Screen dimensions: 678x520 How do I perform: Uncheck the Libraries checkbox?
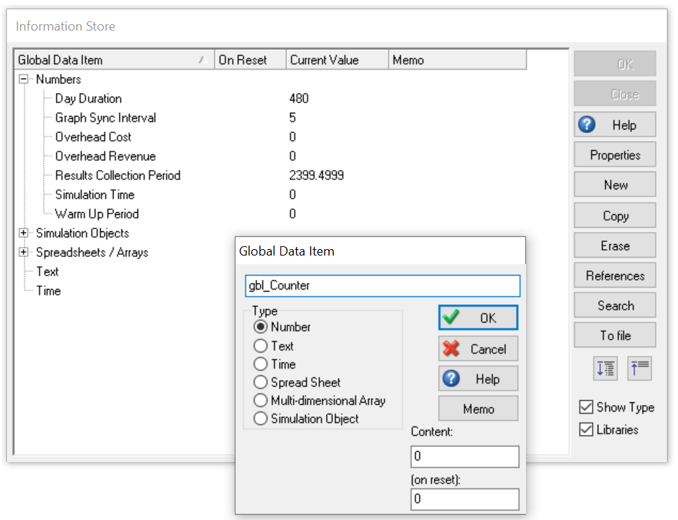(x=586, y=430)
